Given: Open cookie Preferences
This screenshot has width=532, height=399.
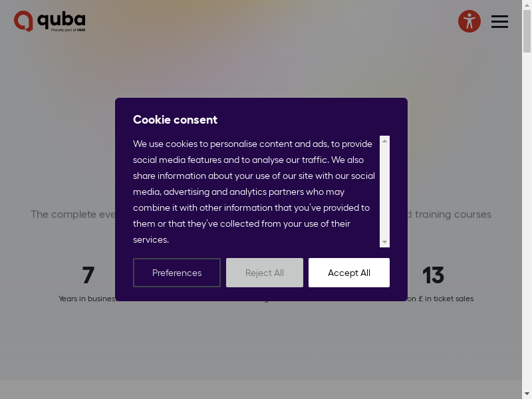Looking at the screenshot, I should point(177,273).
